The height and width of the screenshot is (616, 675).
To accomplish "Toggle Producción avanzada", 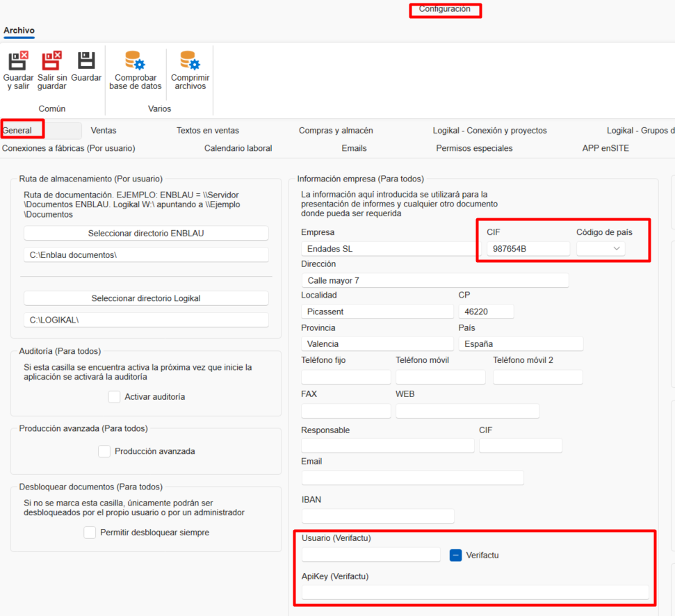I will (104, 451).
